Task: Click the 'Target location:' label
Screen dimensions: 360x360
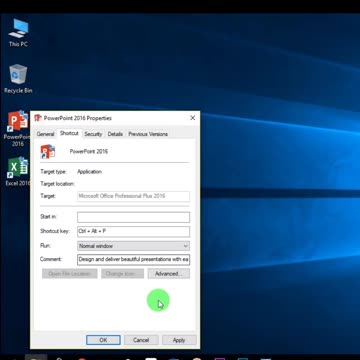Action: click(57, 184)
